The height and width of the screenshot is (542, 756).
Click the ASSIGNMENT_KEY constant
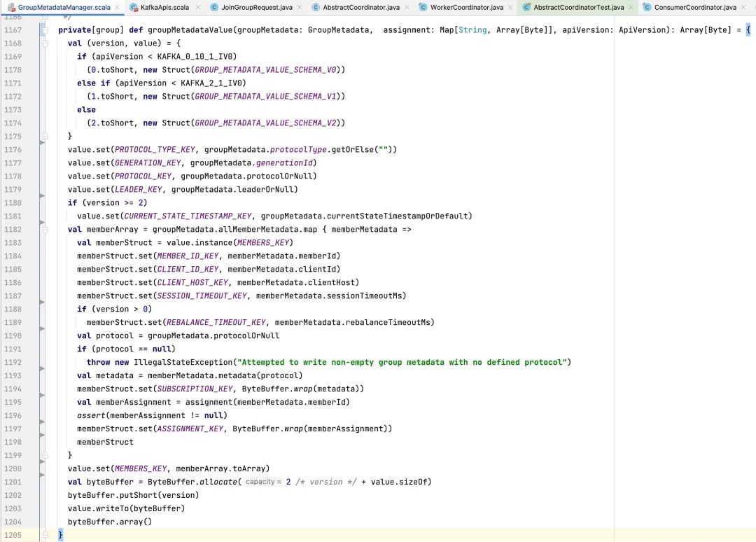click(190, 429)
